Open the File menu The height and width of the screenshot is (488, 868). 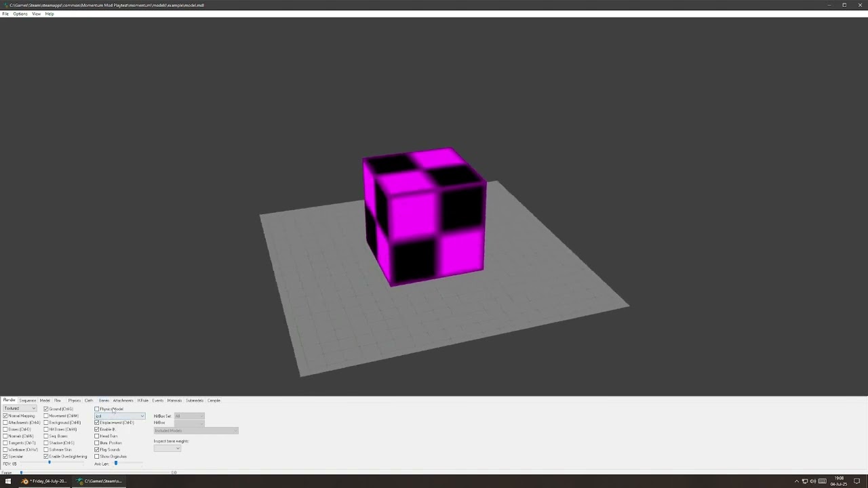[5, 14]
